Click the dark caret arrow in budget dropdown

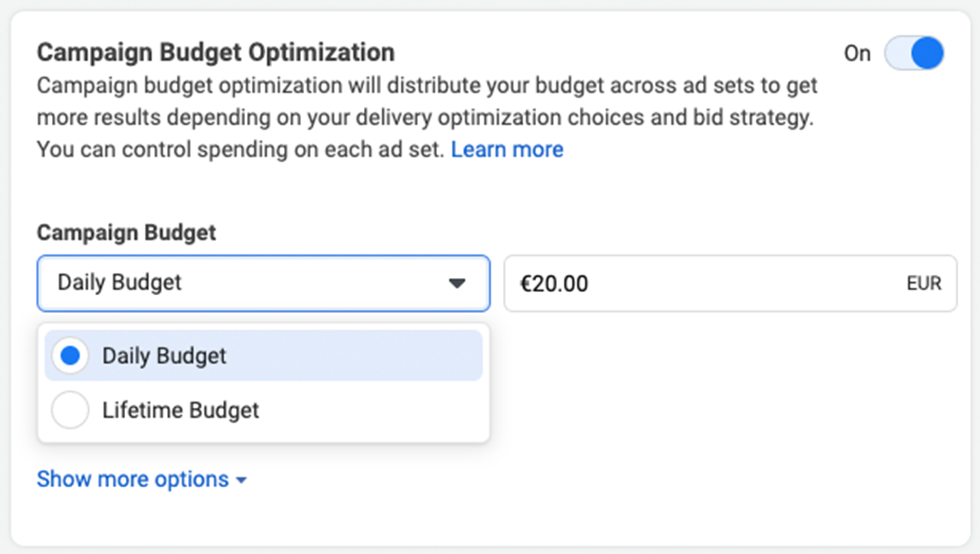[456, 283]
